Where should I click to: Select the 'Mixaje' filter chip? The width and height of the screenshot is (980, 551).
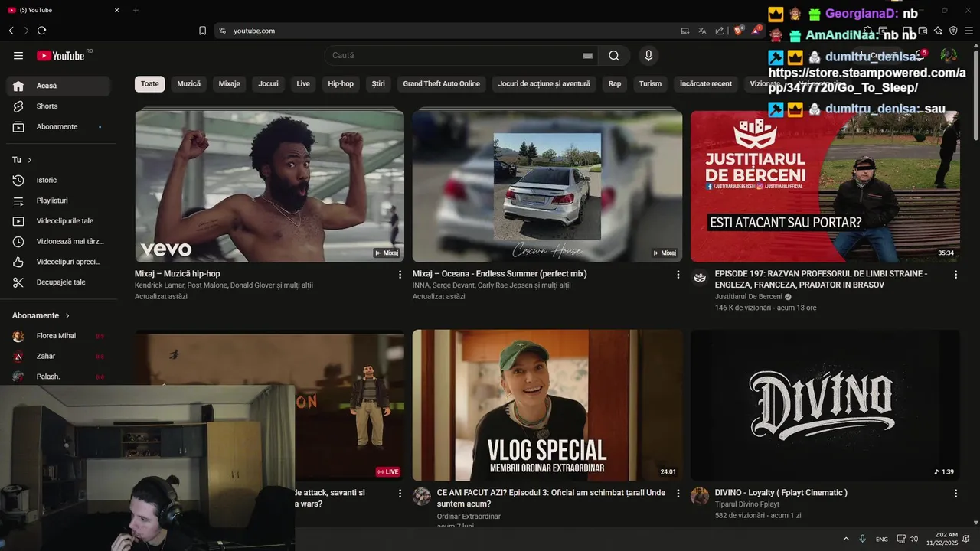230,84
